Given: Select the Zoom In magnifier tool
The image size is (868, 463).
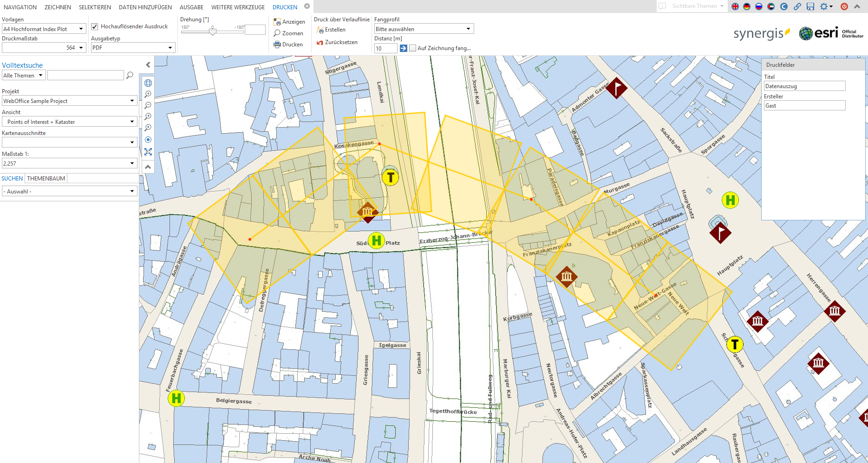Looking at the screenshot, I should click(148, 93).
